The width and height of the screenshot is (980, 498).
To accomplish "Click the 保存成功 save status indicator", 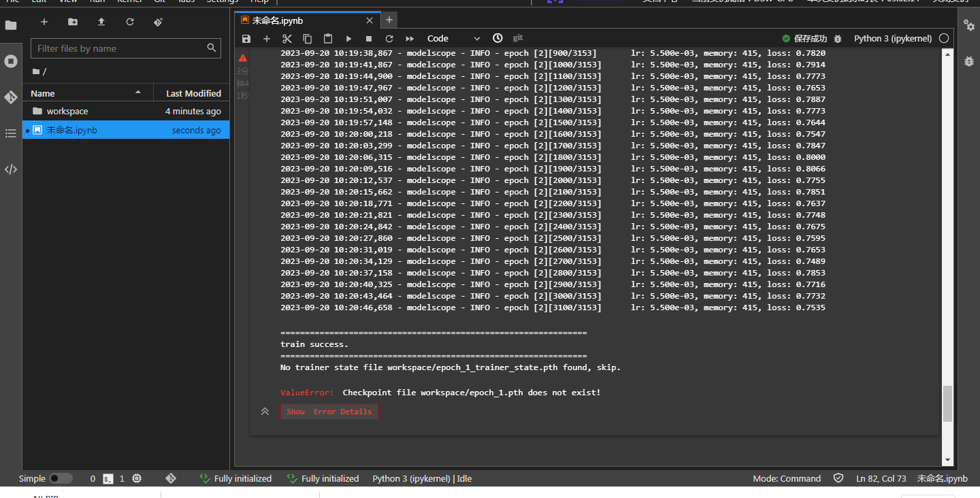I will point(804,39).
